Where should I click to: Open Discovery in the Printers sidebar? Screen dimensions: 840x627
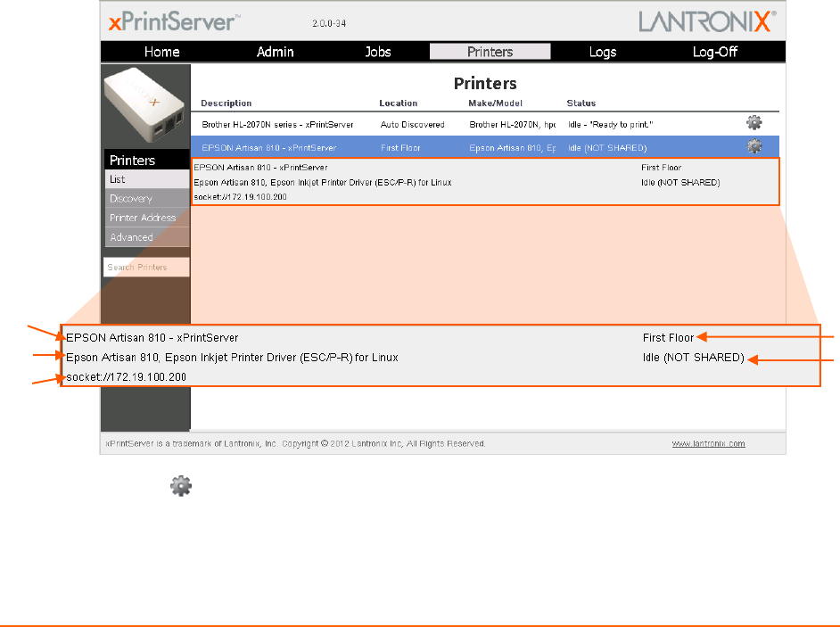(147, 198)
